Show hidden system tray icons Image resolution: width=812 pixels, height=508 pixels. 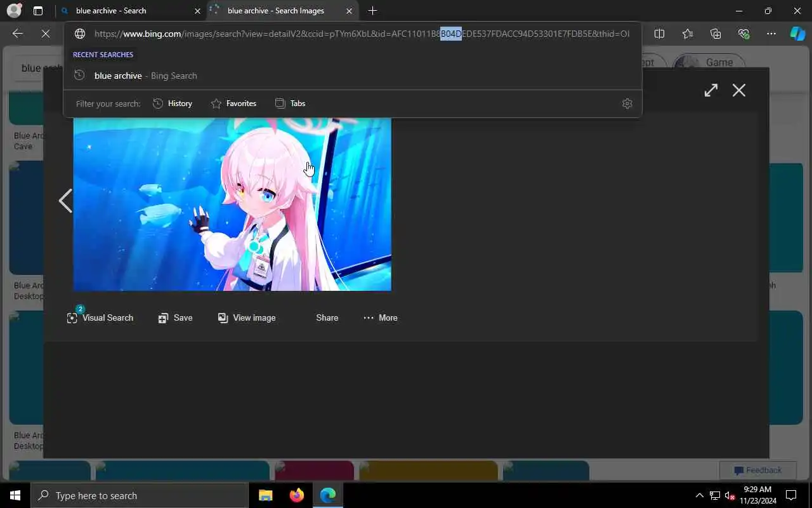click(x=700, y=495)
